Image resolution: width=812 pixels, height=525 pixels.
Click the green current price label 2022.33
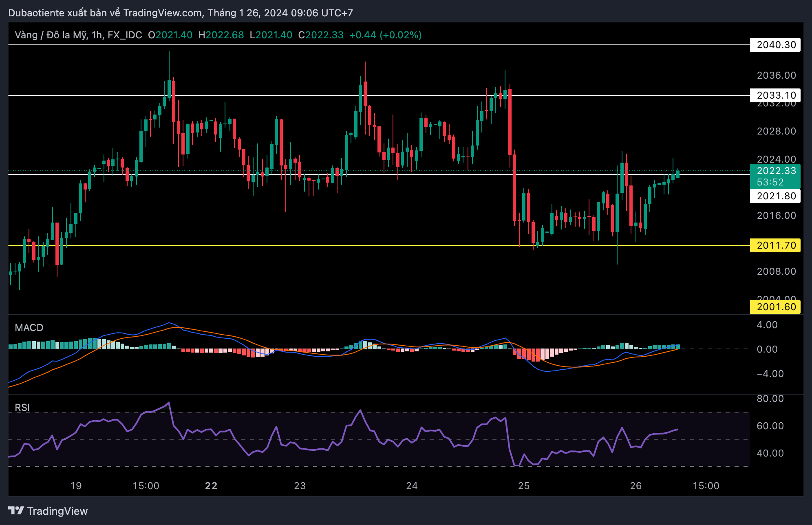coord(775,170)
